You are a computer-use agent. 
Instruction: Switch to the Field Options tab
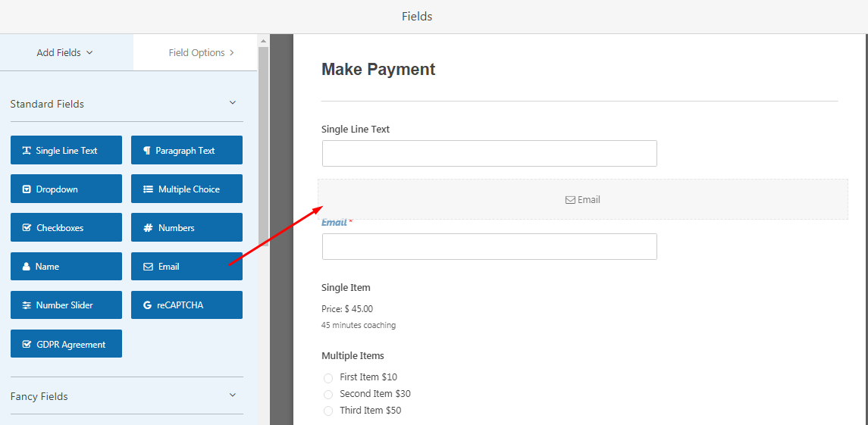(201, 53)
